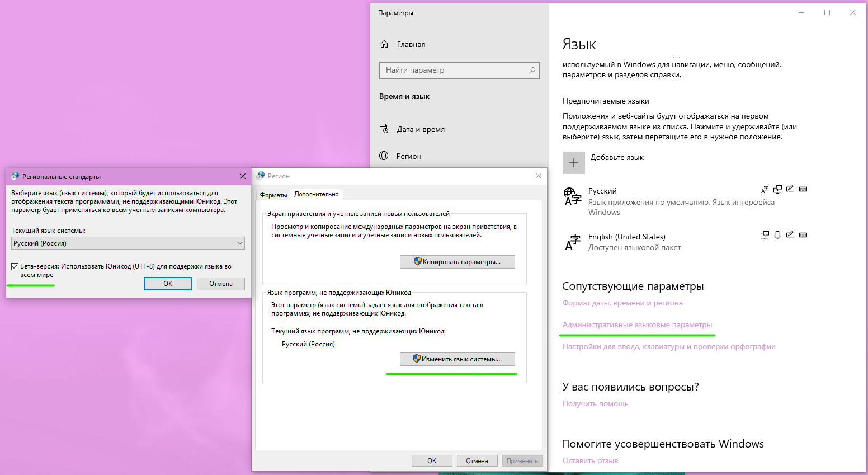
Task: Toggle the Бета-версия UTF-8 Unicode checkbox
Action: (15, 267)
